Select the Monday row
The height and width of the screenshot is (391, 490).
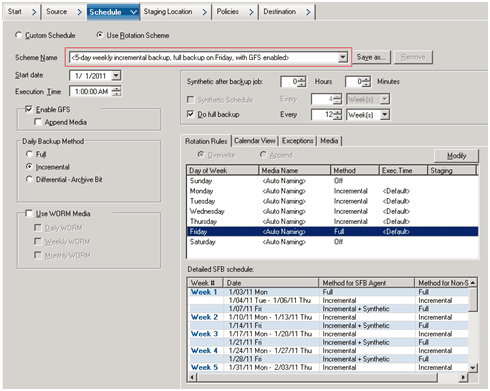(332, 191)
